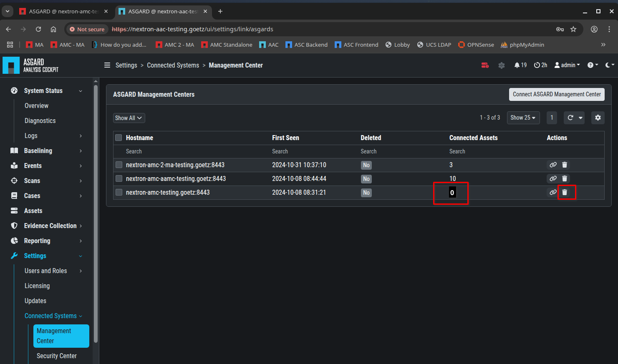
Task: Click trash icon for nextron-amc-aamc-testing.goetz row
Action: click(x=565, y=178)
